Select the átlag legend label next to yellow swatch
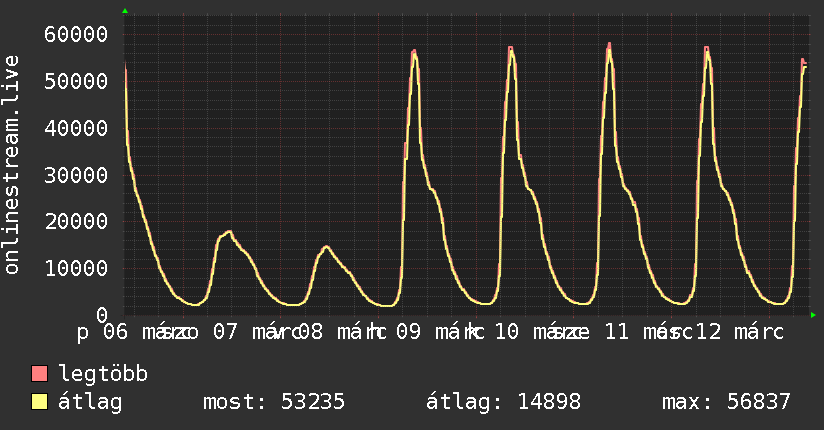This screenshot has width=824, height=430. pyautogui.click(x=90, y=402)
